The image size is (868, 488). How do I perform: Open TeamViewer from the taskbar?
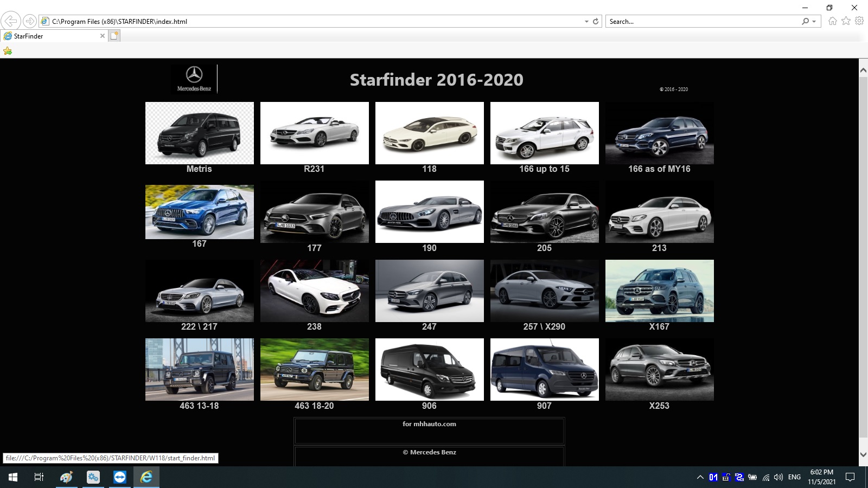click(x=120, y=477)
